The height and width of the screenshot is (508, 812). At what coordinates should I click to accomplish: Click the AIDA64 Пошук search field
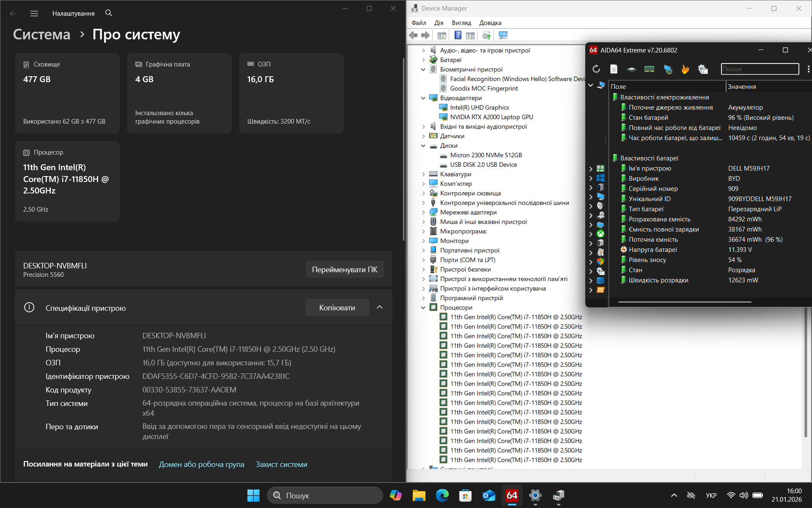click(760, 69)
